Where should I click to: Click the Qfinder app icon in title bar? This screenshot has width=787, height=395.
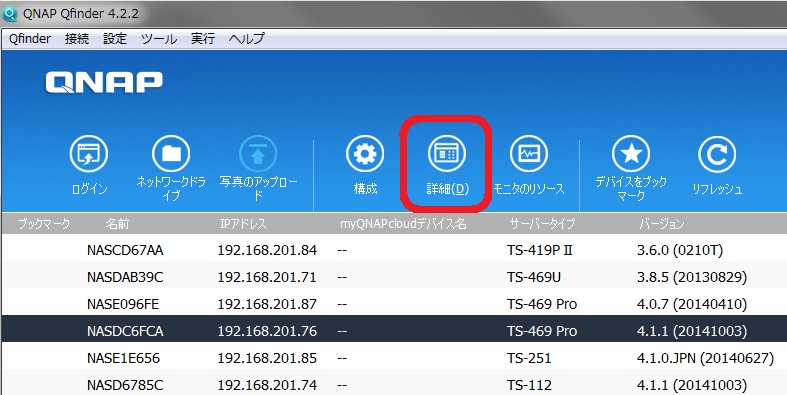coord(10,14)
